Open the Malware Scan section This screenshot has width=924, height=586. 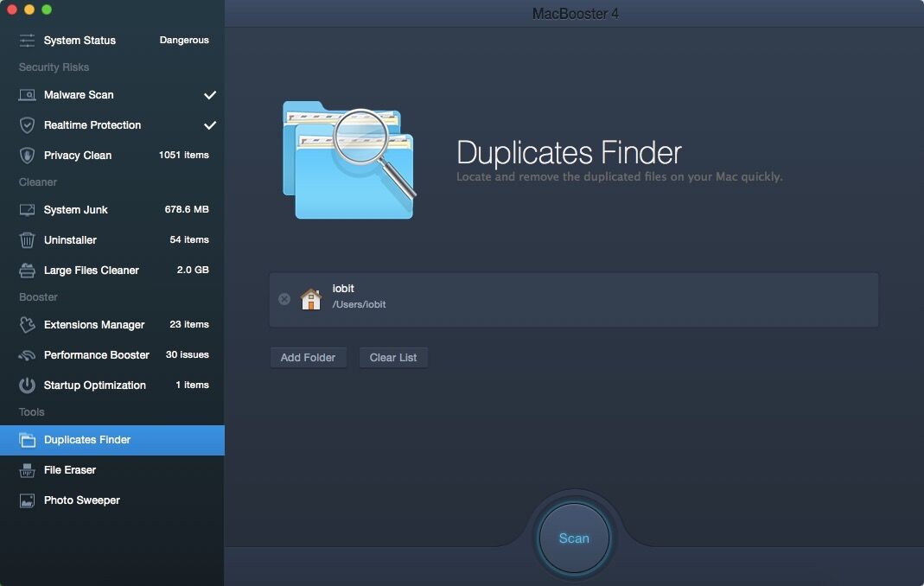pyautogui.click(x=112, y=95)
